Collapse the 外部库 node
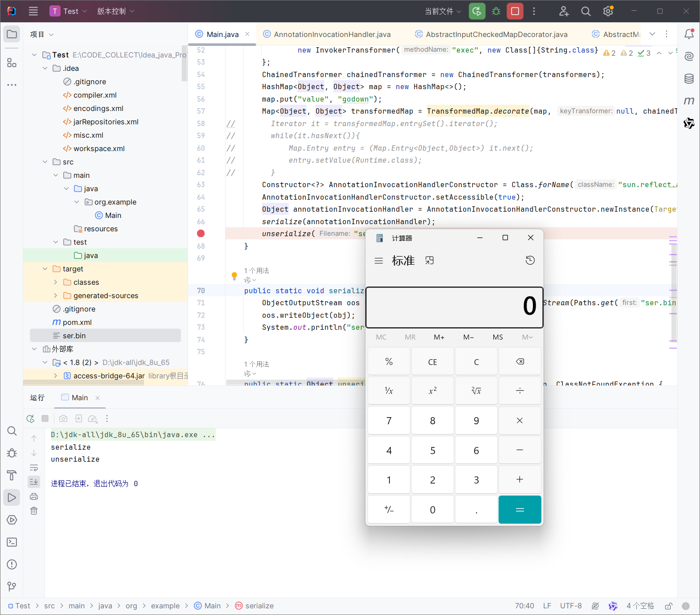The height and width of the screenshot is (615, 700). [34, 349]
